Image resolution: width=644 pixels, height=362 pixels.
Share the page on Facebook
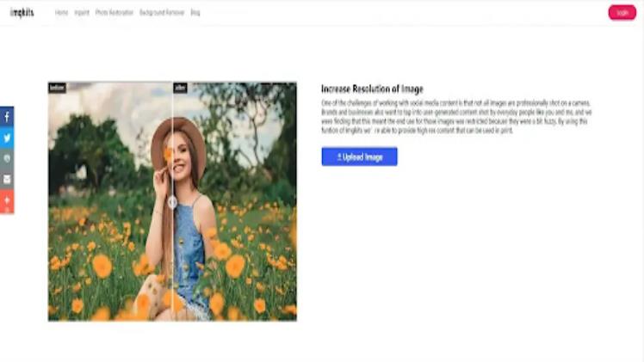coord(7,117)
